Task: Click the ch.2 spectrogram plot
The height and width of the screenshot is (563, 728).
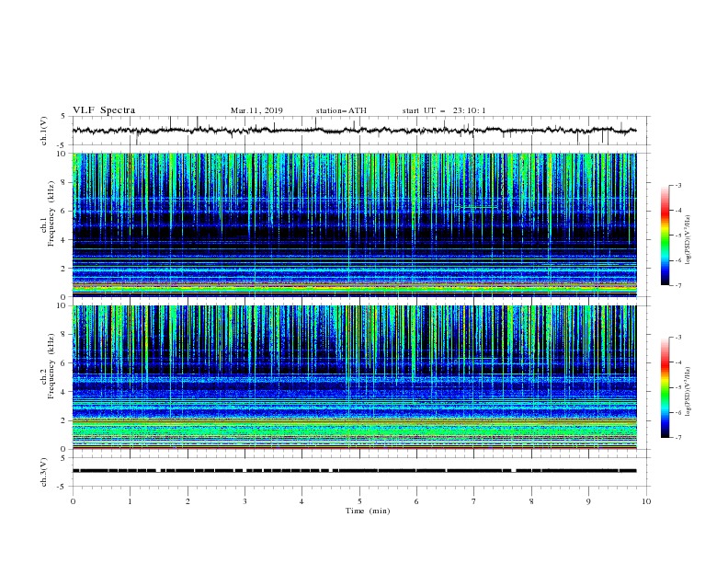Action: pos(354,377)
